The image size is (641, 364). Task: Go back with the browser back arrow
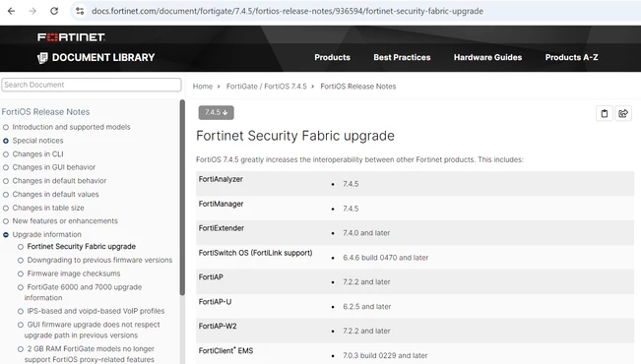12,11
